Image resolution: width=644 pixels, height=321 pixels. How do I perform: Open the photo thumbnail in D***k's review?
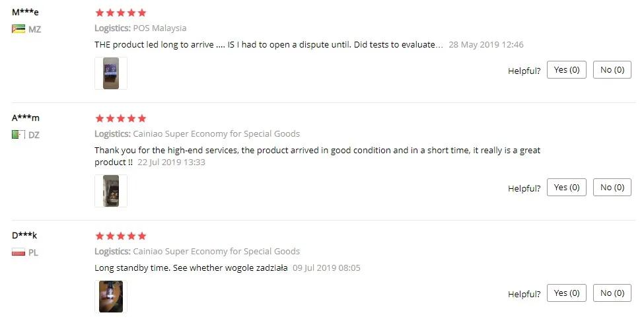111,297
